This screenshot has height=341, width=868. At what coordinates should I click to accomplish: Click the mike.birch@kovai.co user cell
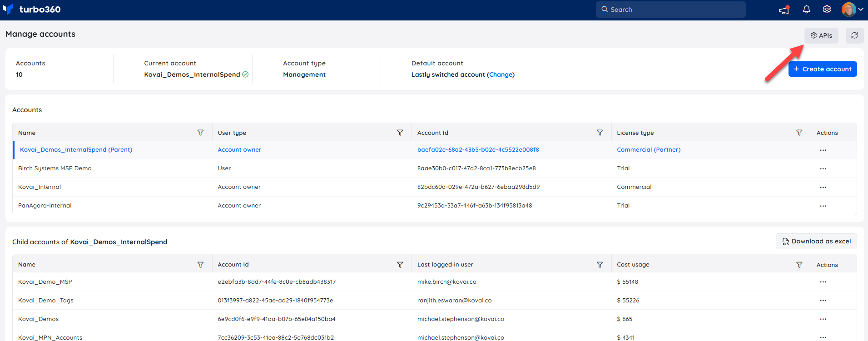pyautogui.click(x=447, y=282)
